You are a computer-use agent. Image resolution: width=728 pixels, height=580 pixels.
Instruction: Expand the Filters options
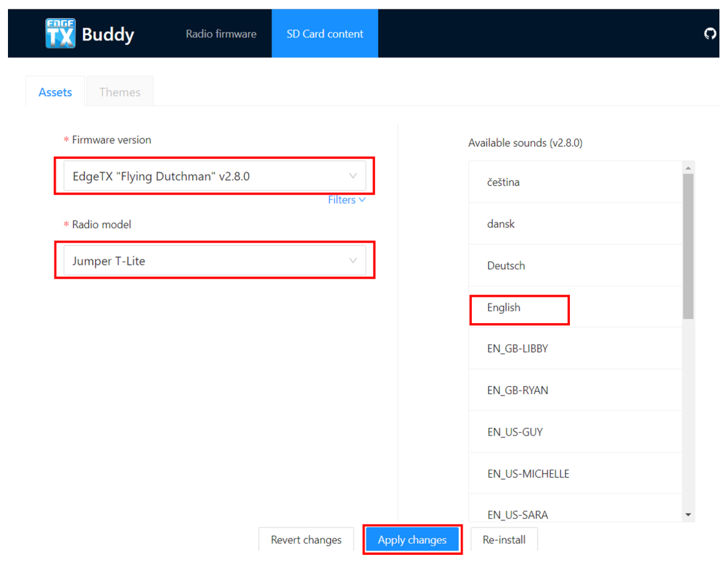click(x=346, y=200)
